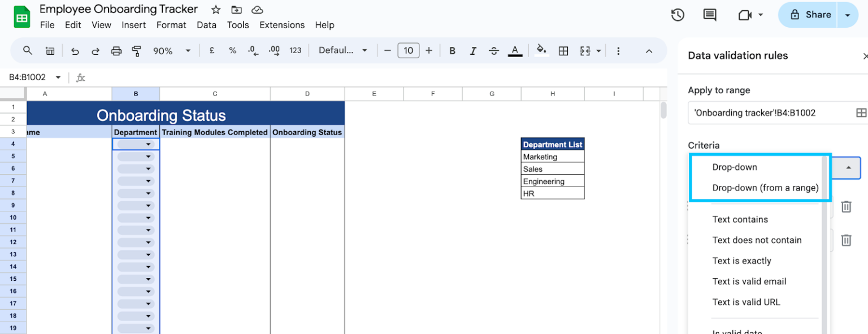The height and width of the screenshot is (334, 868).
Task: Click the Share button
Action: (x=815, y=15)
